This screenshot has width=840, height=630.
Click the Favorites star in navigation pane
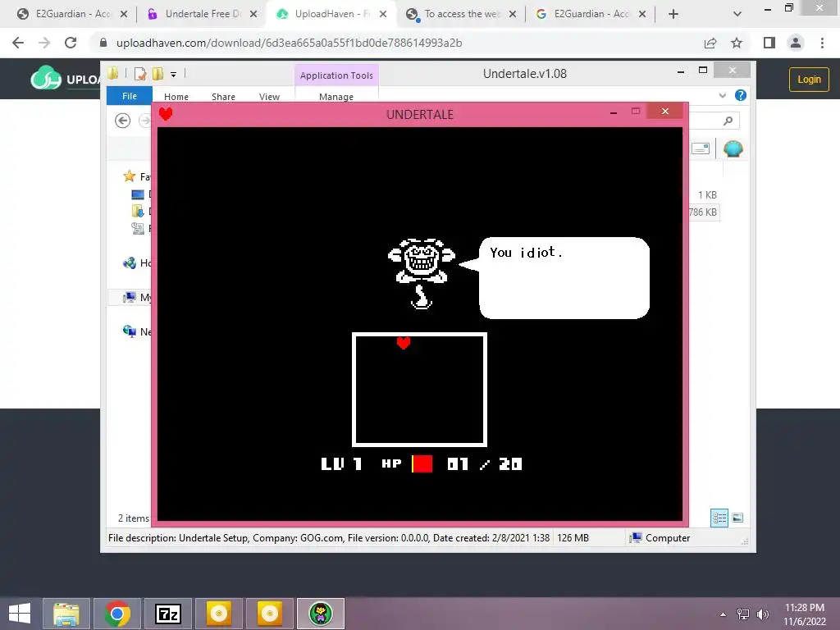tap(129, 176)
